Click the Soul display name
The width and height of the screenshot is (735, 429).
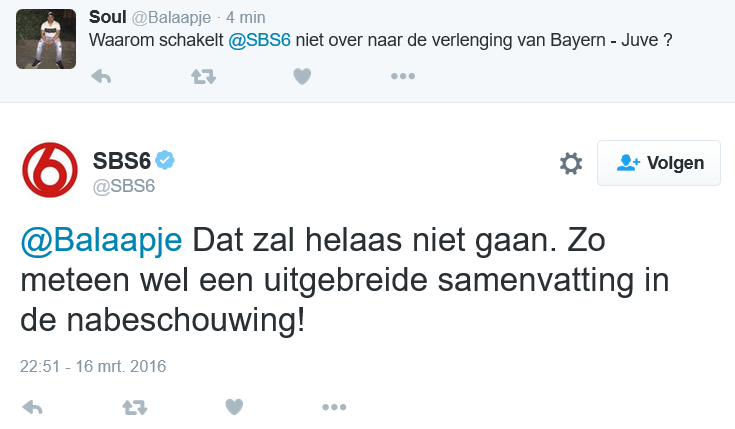click(x=107, y=17)
